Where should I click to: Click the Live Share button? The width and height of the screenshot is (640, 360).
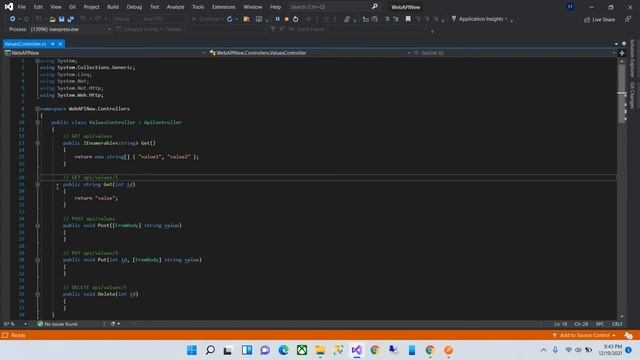click(x=599, y=20)
